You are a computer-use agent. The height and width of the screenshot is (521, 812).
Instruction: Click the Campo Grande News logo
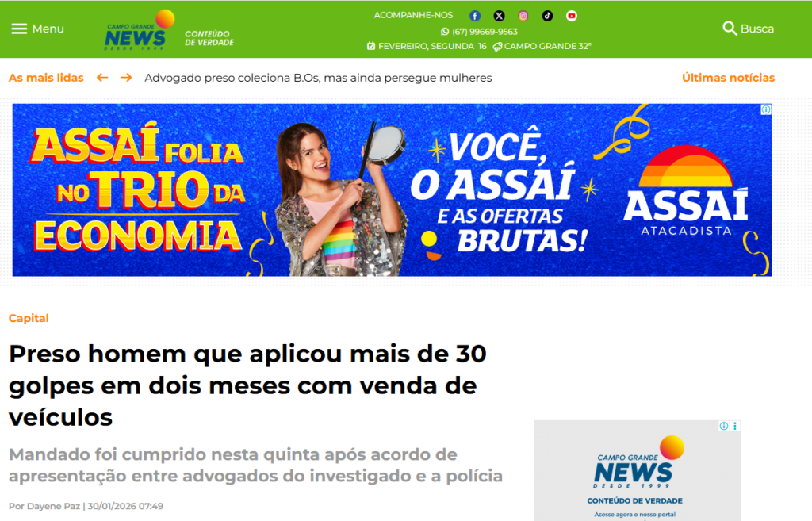[140, 30]
